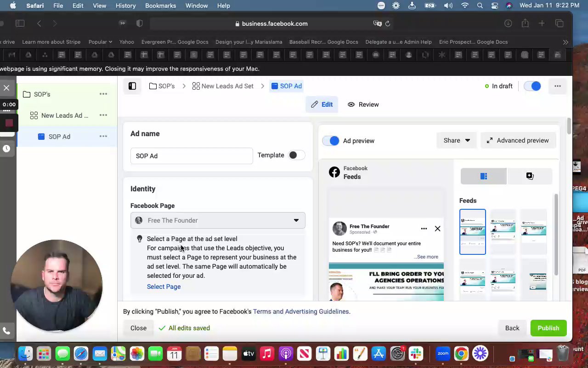The image size is (588, 368).
Task: Select the add-placement stacked cards icon
Action: pos(530,176)
